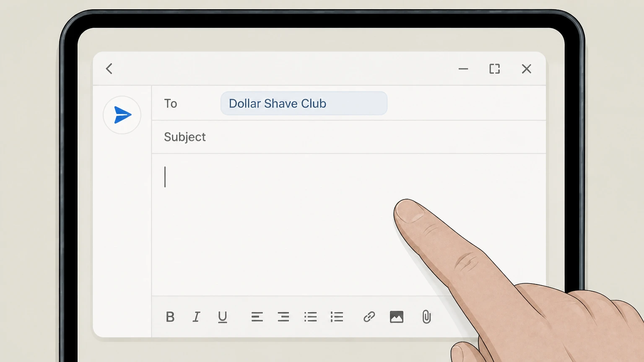The image size is (644, 362).
Task: Expand compose window to full screen
Action: coord(495,69)
